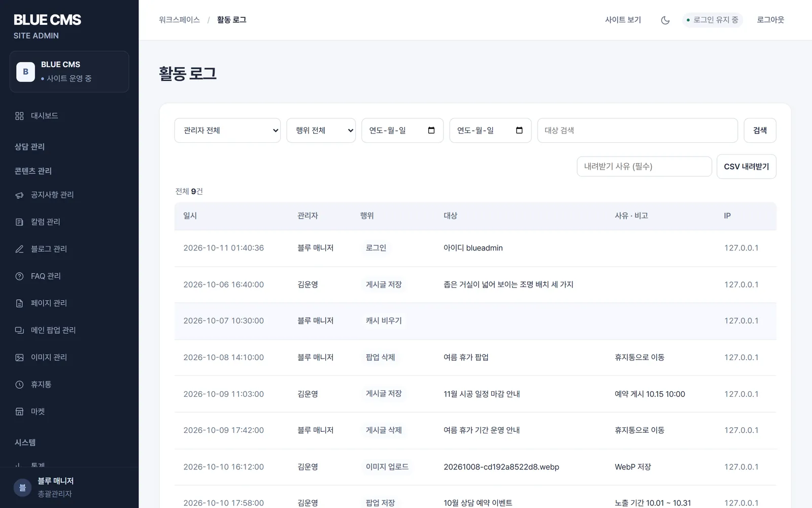Focus the 내려받기 사유 input field
The height and width of the screenshot is (508, 812).
644,167
